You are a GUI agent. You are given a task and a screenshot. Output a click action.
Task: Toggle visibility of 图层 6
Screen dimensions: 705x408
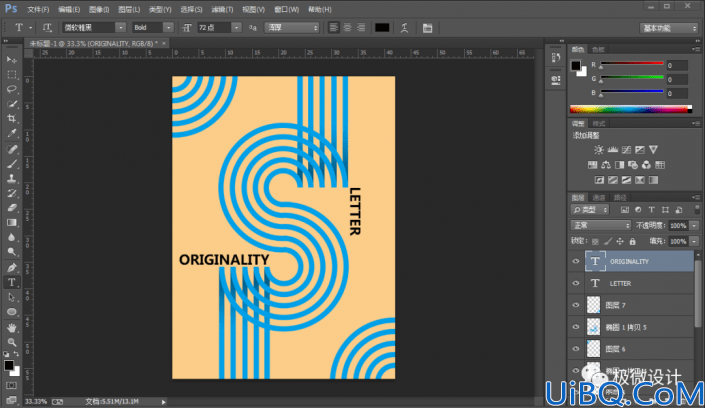[576, 349]
